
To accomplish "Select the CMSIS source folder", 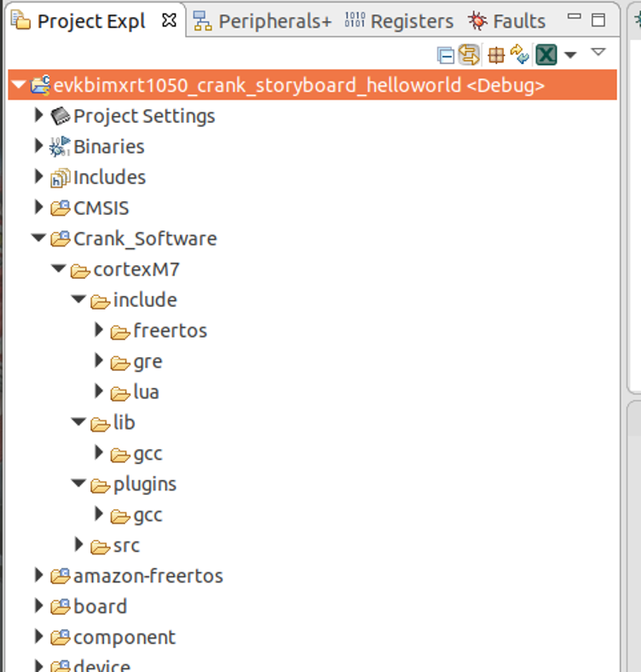I will [101, 208].
